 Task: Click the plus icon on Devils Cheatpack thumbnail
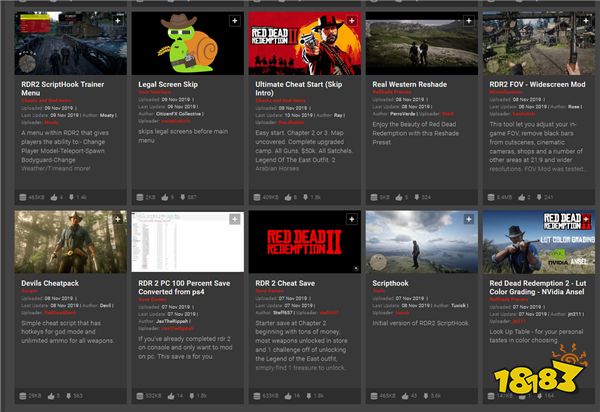click(x=117, y=220)
